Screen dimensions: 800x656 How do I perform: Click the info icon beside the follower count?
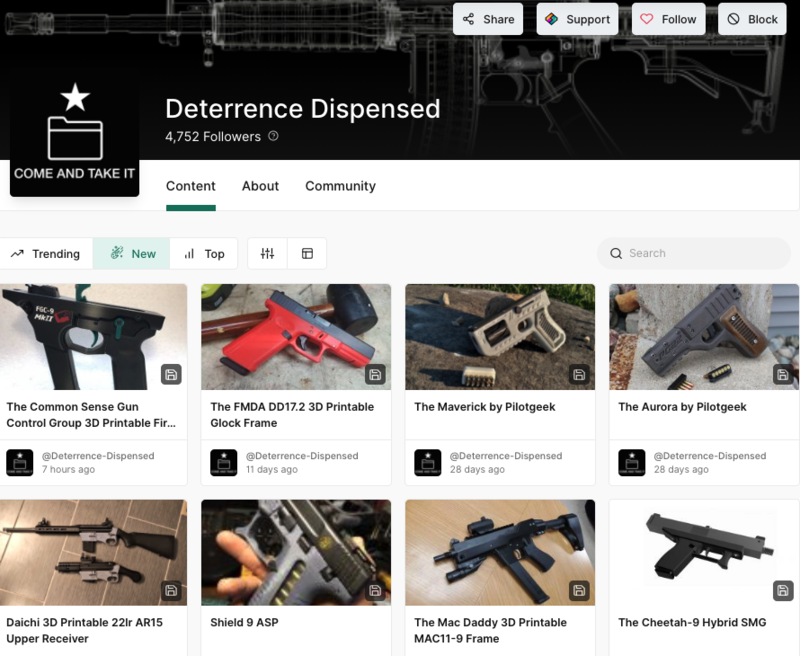click(274, 137)
